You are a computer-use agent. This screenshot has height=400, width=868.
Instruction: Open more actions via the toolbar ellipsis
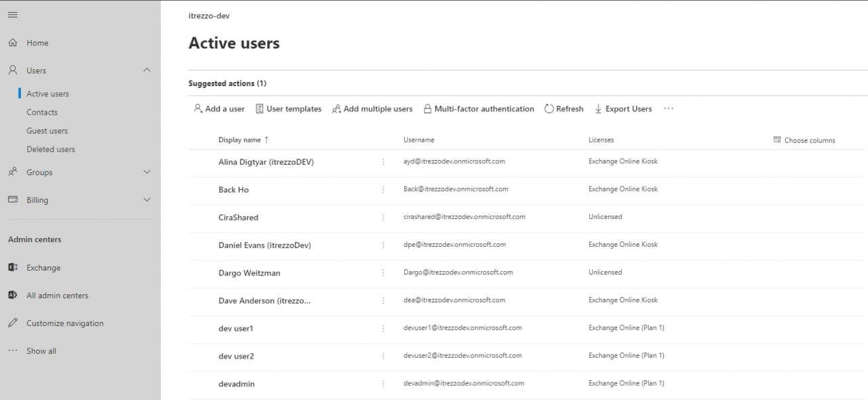[668, 108]
